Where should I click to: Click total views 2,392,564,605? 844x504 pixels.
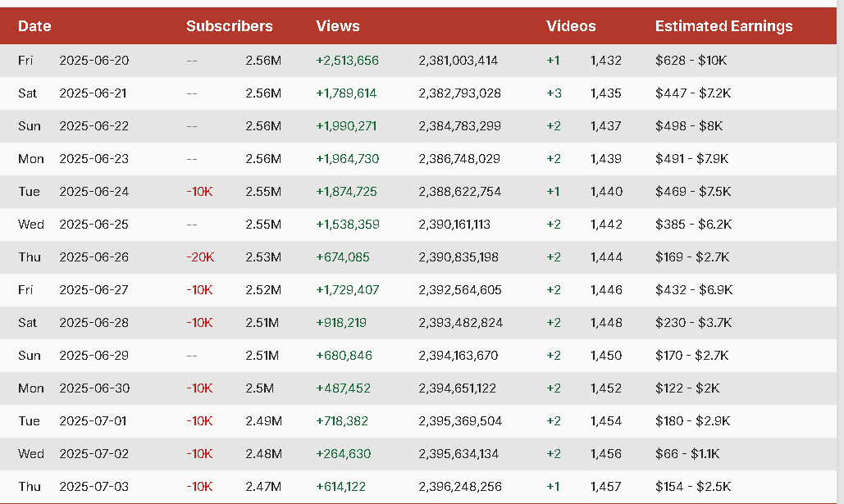pyautogui.click(x=459, y=290)
